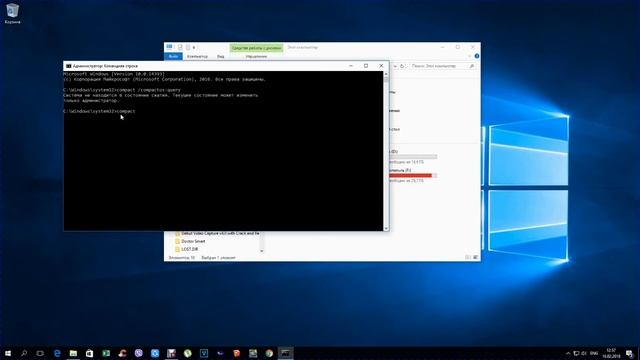This screenshot has width=640, height=360.
Task: Open the clock and date flyout
Action: coord(611,353)
